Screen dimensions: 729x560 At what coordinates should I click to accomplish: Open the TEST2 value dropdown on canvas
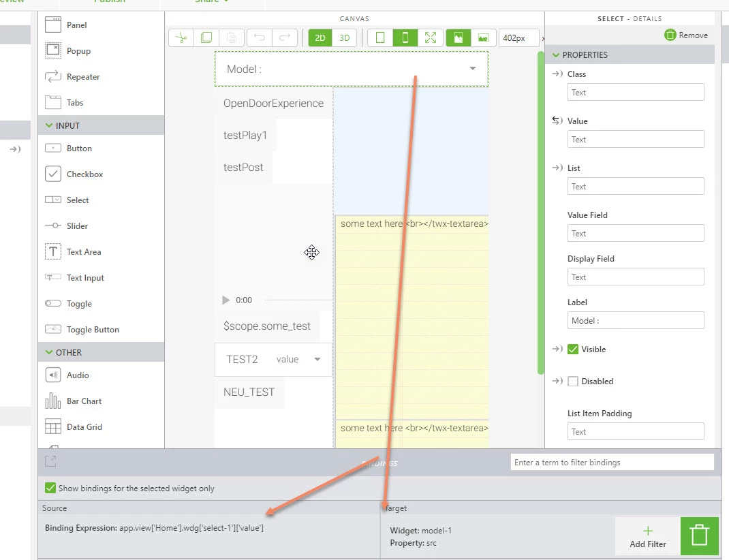(273, 359)
